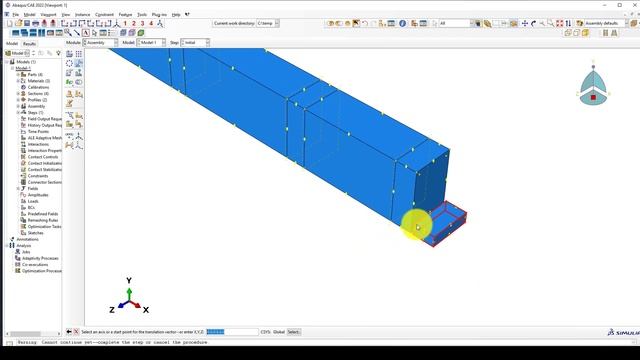Screen dimensions: 640x360
Task: Expand the Materials tree node
Action: (x=18, y=81)
